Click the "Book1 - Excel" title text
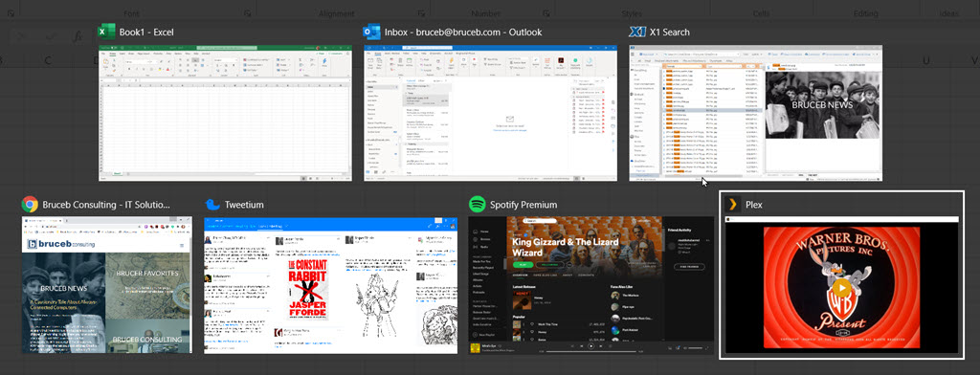 [146, 33]
